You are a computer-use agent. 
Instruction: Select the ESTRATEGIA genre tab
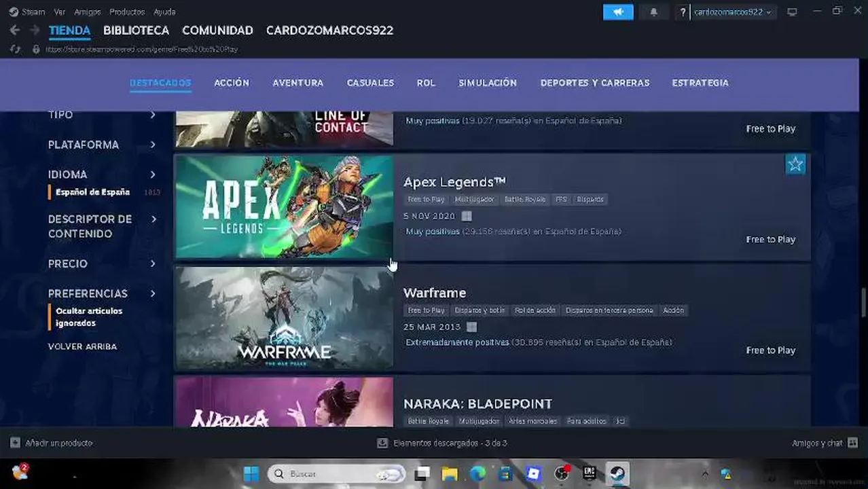pos(700,83)
